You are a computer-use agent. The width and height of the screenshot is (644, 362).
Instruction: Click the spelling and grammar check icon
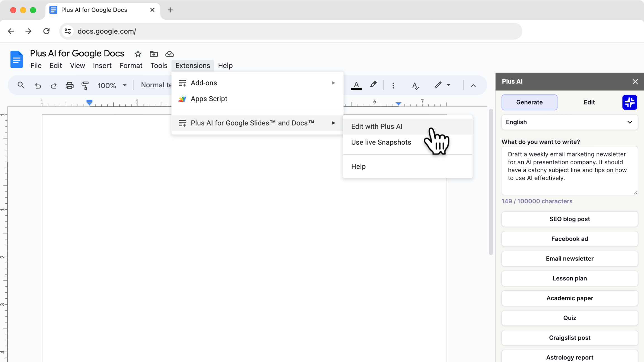[x=415, y=85]
